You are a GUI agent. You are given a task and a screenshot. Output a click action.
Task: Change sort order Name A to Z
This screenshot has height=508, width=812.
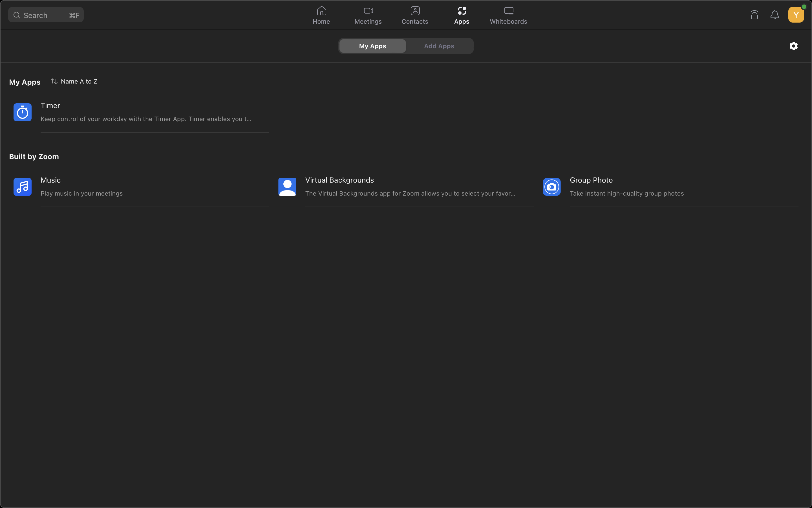[74, 81]
